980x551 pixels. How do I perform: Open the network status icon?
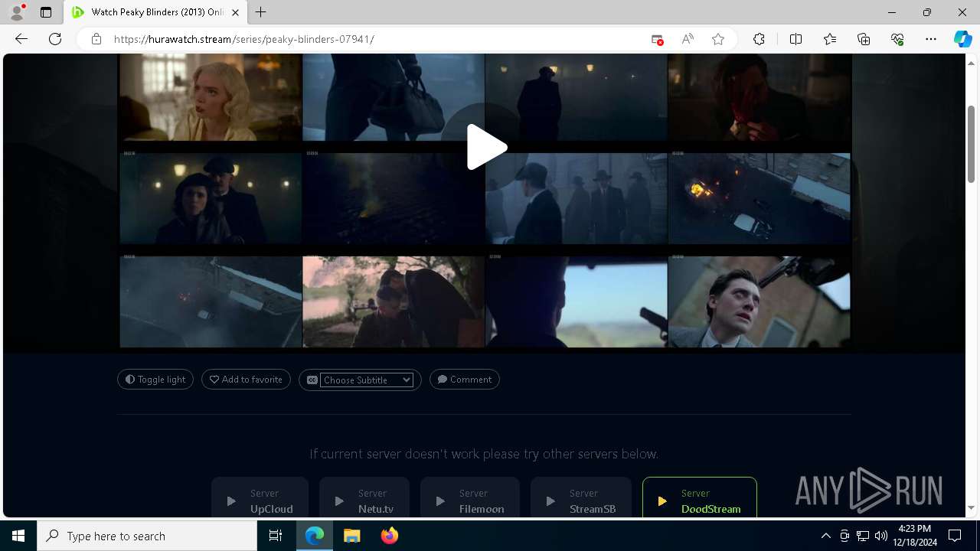863,536
